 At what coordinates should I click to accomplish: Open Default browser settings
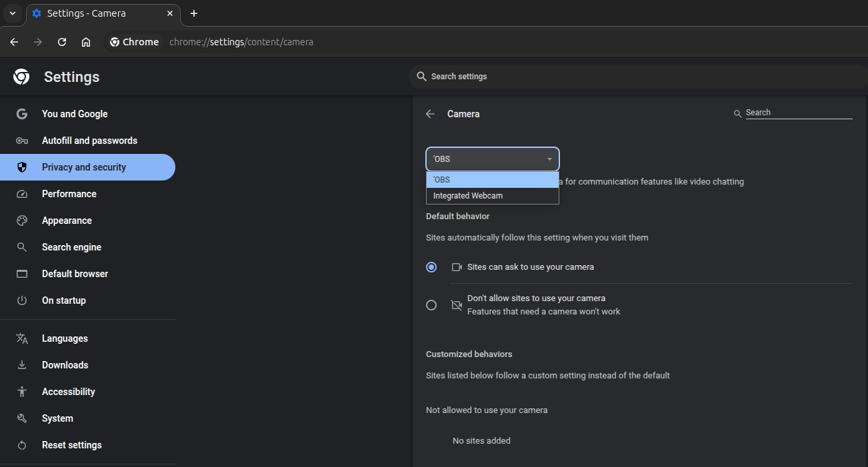[x=87, y=274]
